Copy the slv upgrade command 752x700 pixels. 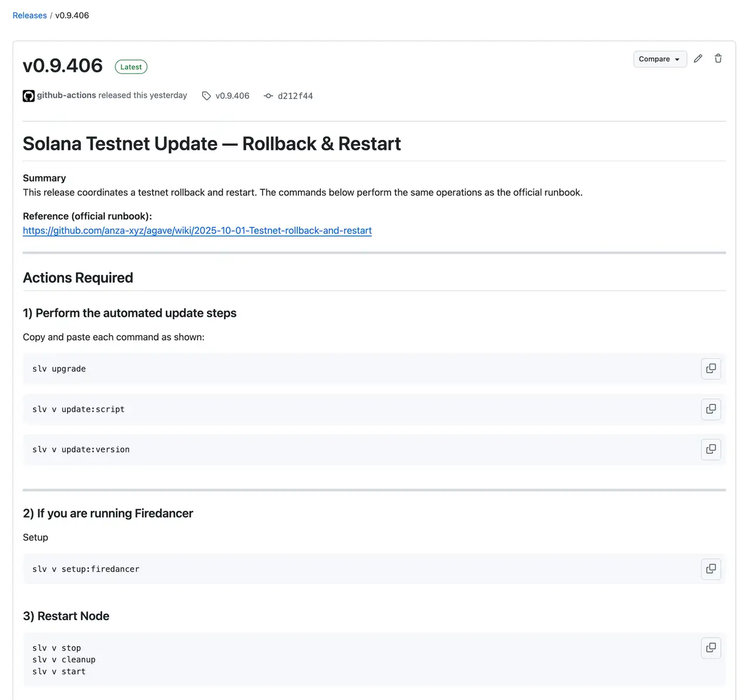coord(711,369)
